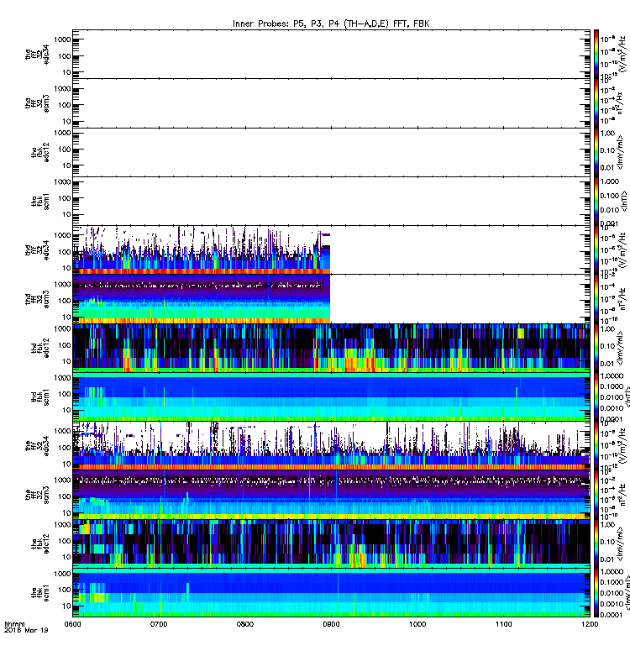Click the 'Mar 19' date label
This screenshot has width=630, height=672.
click(x=36, y=630)
